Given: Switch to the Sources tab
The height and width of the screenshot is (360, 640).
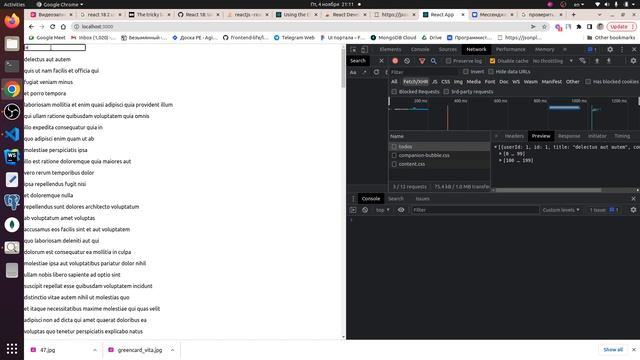Looking at the screenshot, I should pos(448,49).
